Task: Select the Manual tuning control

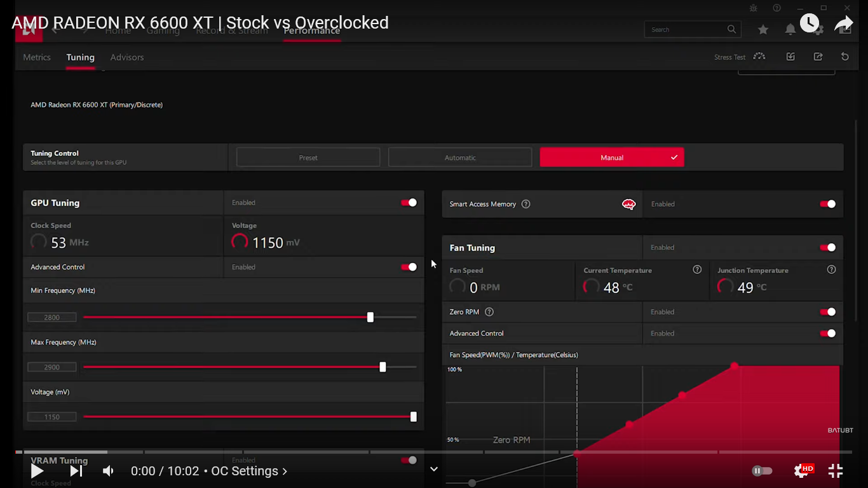Action: 612,158
